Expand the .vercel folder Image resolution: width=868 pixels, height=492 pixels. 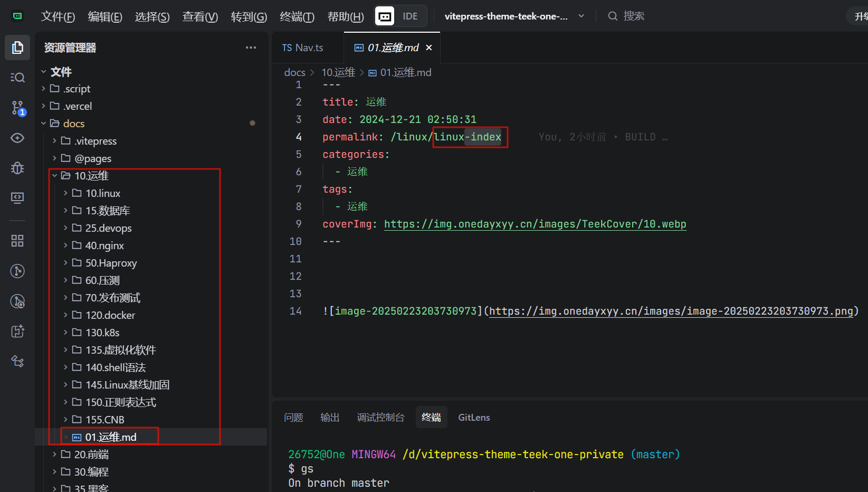[x=43, y=106]
